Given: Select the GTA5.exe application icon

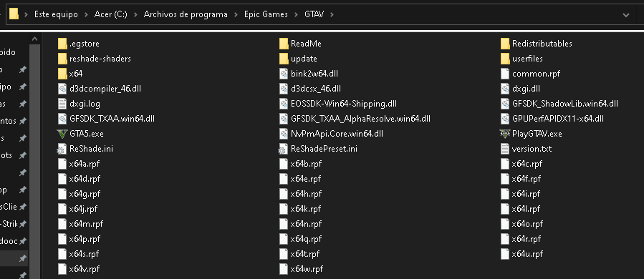Looking at the screenshot, I should tap(62, 134).
